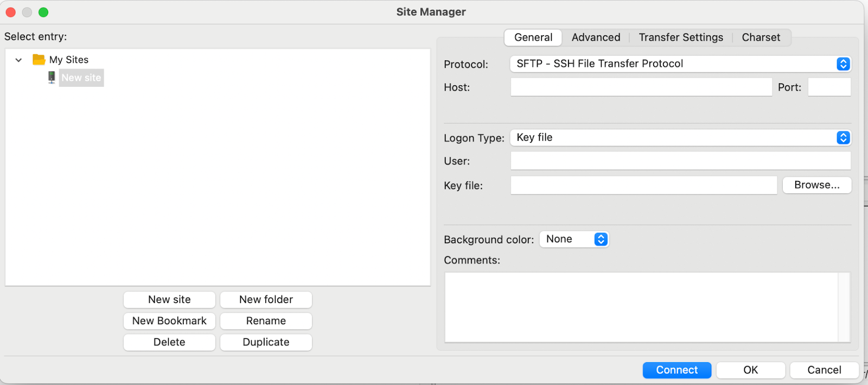Focus the Key file path field
868x385 pixels.
[643, 185]
